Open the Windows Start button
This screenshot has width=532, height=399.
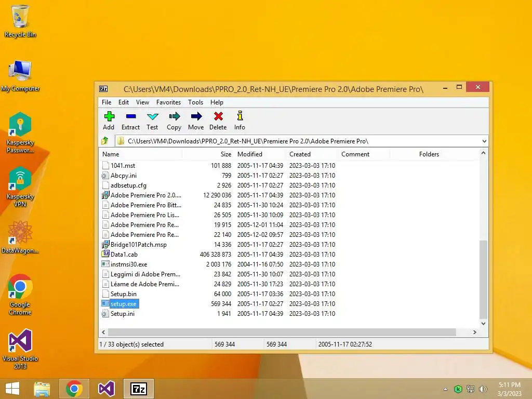pos(12,389)
